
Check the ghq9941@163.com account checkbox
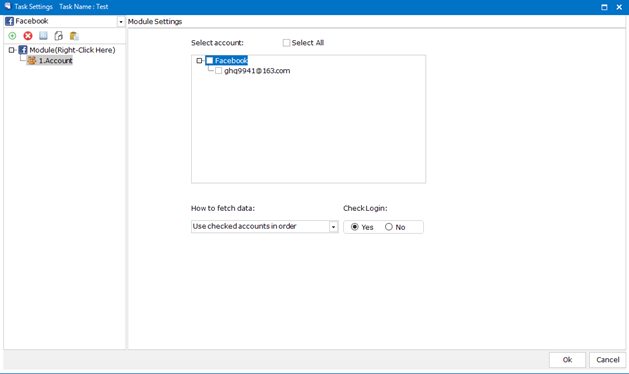(x=219, y=71)
